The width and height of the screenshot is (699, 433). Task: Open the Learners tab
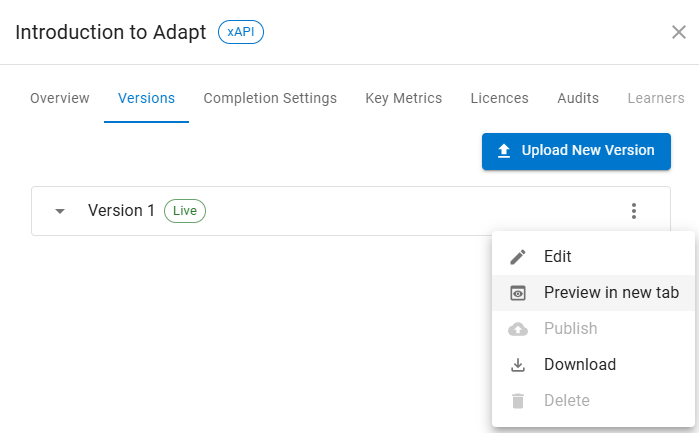pyautogui.click(x=656, y=98)
